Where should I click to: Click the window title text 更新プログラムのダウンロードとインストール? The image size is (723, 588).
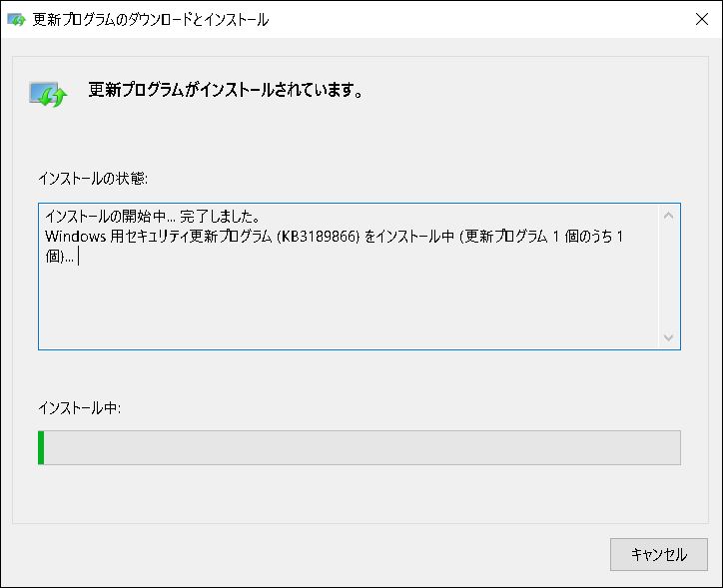151,19
